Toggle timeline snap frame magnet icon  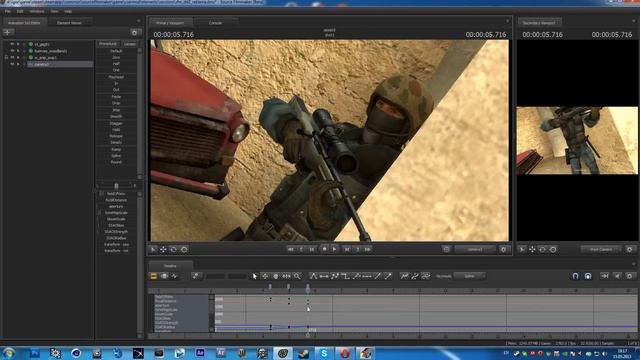click(x=588, y=276)
